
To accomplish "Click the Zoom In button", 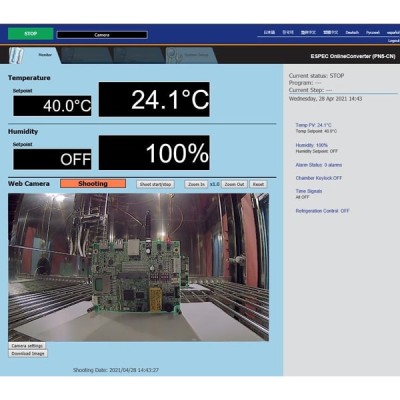I will 196,184.
